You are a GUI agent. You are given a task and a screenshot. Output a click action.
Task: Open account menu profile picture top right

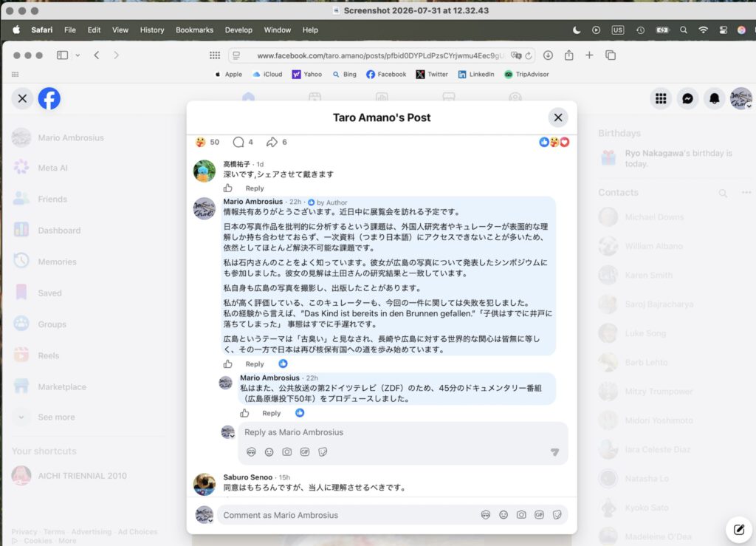(x=740, y=98)
